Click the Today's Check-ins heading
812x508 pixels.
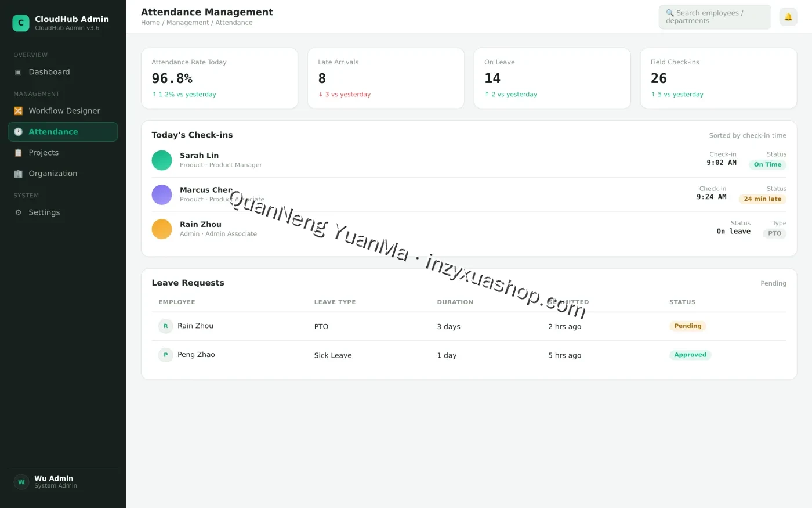pyautogui.click(x=192, y=135)
